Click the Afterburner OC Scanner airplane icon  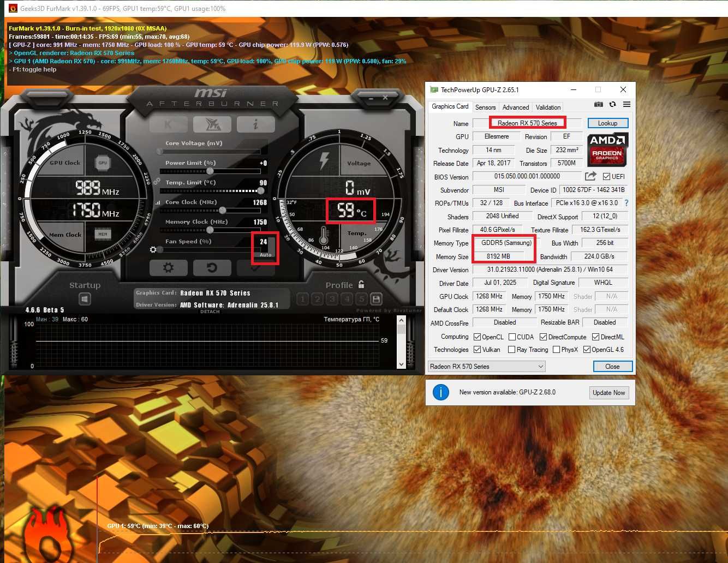click(212, 124)
